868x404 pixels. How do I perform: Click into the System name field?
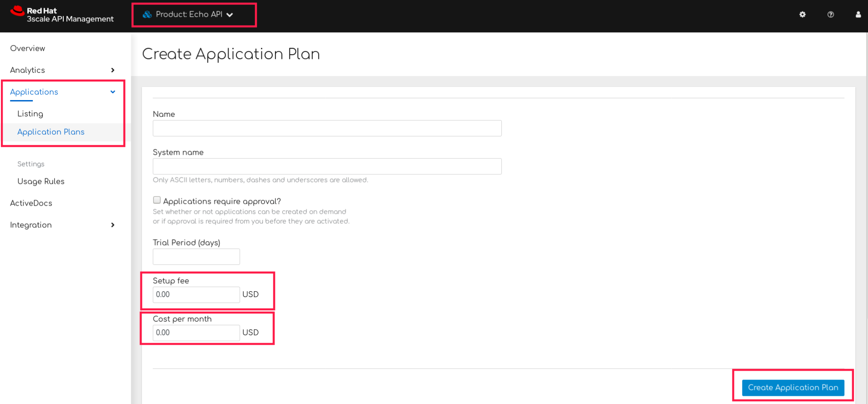pyautogui.click(x=327, y=167)
